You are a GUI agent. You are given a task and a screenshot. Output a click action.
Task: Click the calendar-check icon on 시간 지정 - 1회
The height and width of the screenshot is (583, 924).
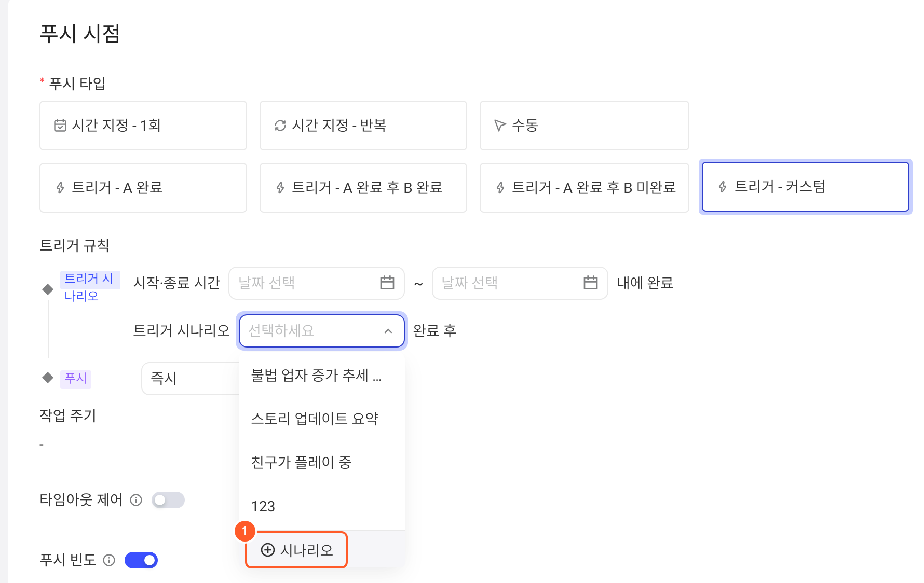60,126
